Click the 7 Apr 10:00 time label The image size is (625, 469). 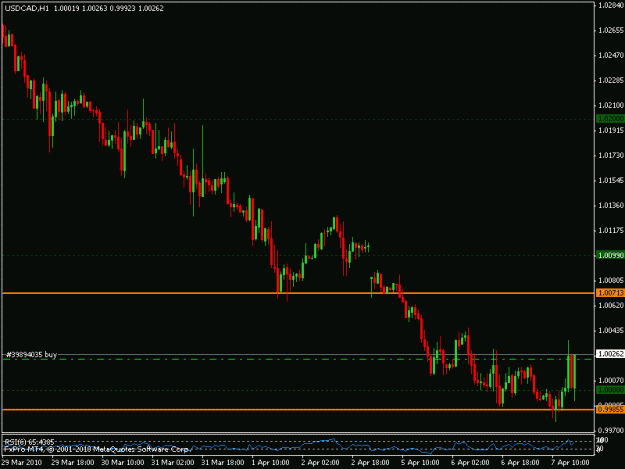pyautogui.click(x=570, y=463)
